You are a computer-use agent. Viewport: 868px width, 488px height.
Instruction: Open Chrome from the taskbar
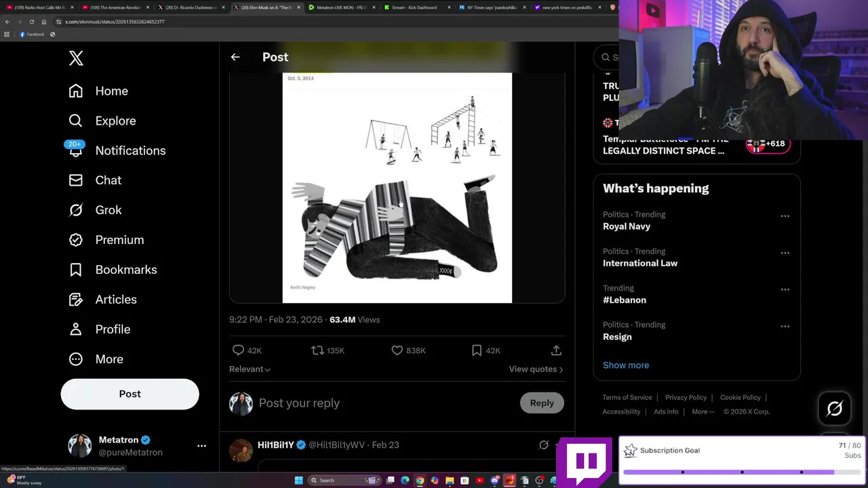(x=420, y=481)
